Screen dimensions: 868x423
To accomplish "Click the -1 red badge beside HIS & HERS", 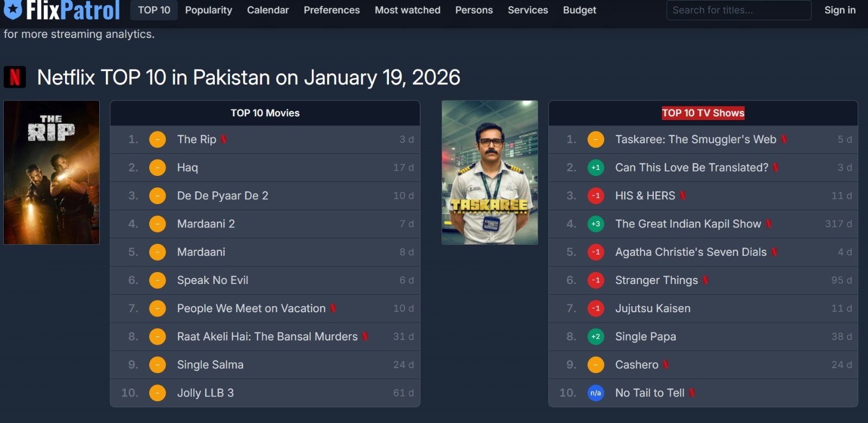I will point(596,195).
